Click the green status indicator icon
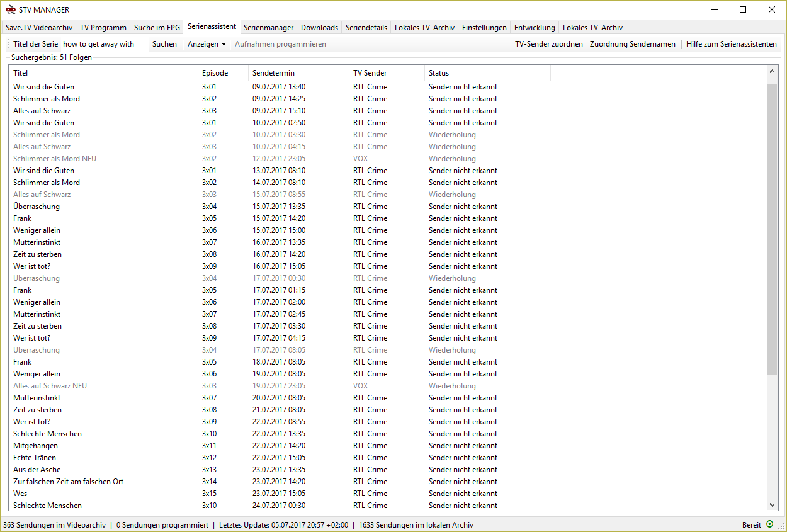Viewport: 787px width, 532px height. tap(769, 524)
